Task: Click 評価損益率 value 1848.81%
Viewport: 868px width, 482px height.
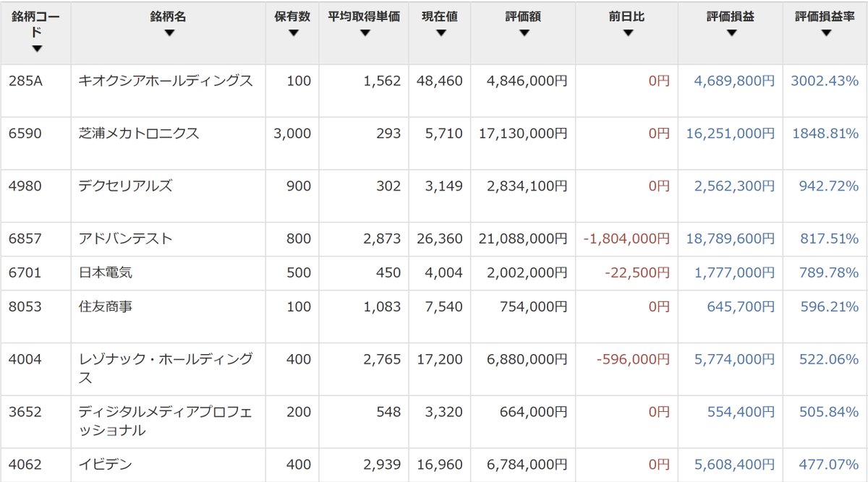Action: click(x=825, y=134)
